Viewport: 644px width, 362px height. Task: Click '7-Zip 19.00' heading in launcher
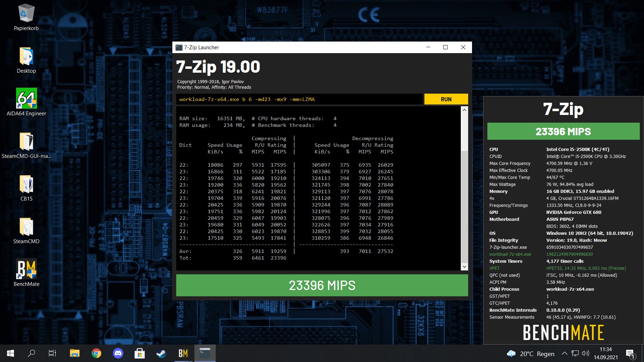(x=218, y=67)
